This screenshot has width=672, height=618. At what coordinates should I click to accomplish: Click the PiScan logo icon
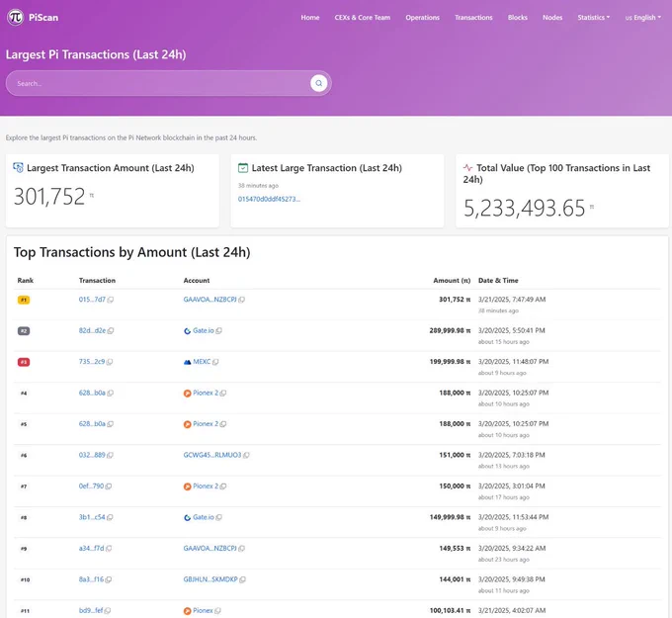tap(16, 17)
